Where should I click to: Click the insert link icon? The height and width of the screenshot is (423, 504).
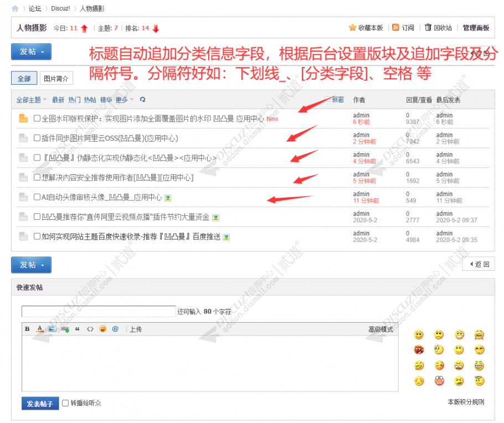65,329
